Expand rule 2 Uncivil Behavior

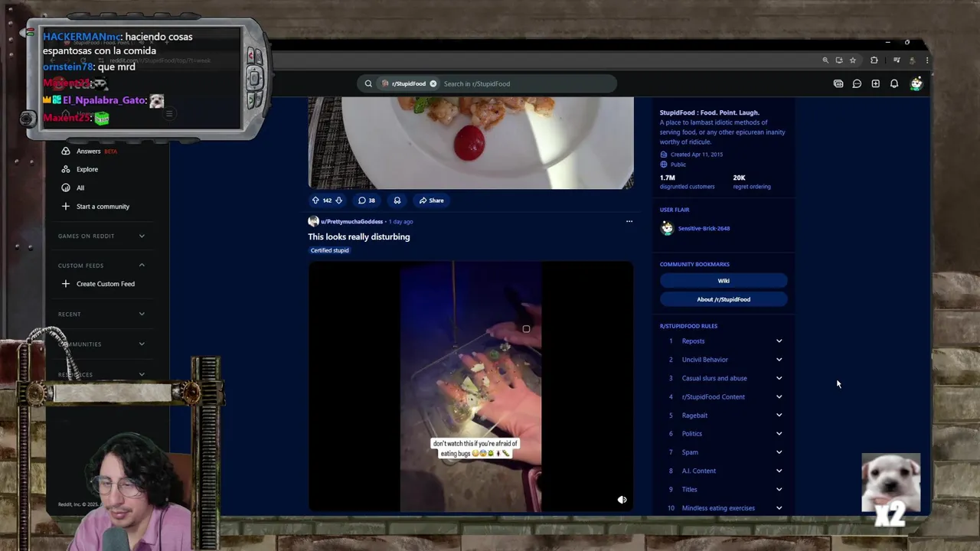tap(779, 360)
